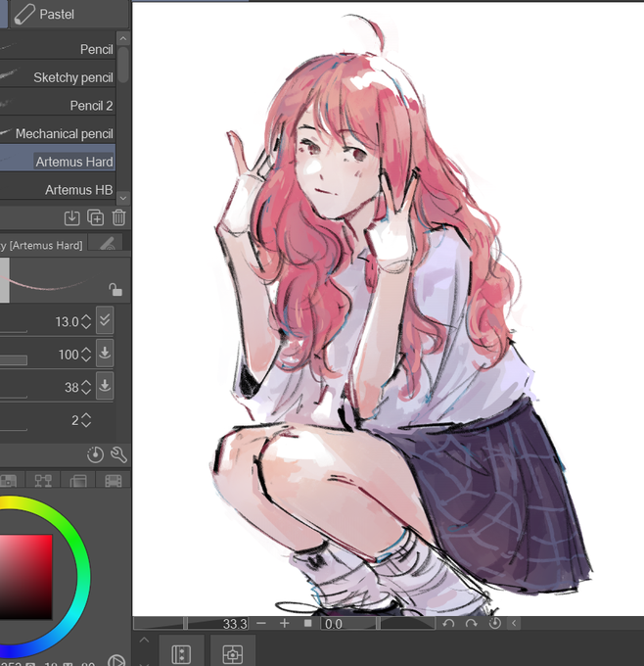Adjust the 38 value stepper
This screenshot has width=644, height=666.
[x=86, y=387]
